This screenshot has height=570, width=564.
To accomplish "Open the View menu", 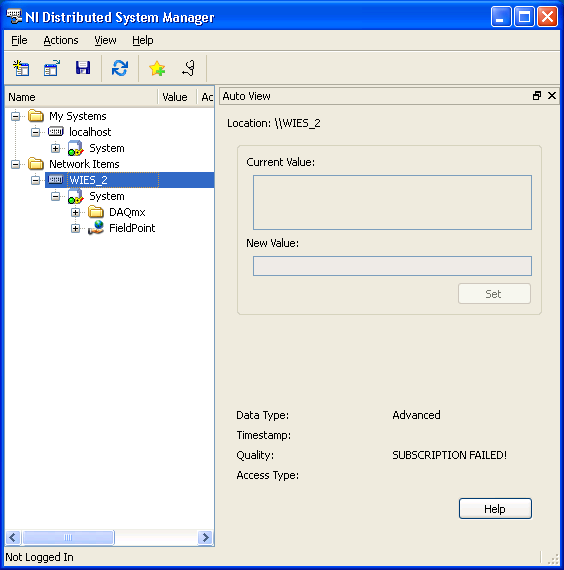I will pyautogui.click(x=105, y=40).
